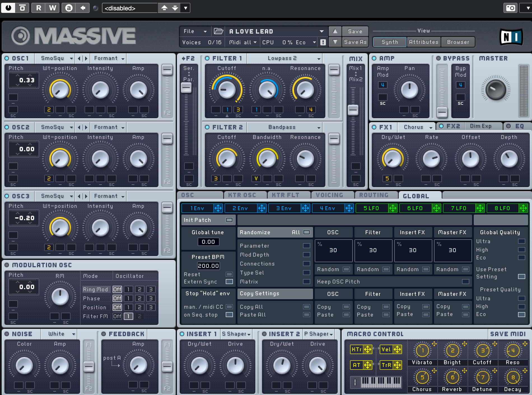Click the Native Instruments NI logo
Image resolution: width=532 pixels, height=395 pixels.
point(511,36)
